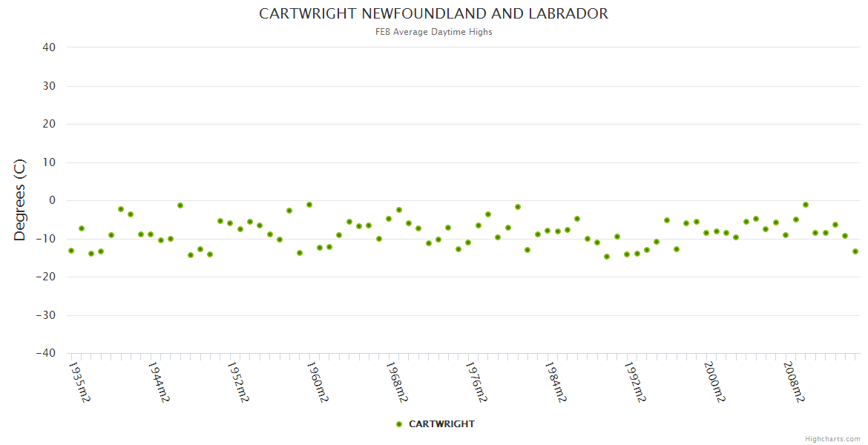This screenshot has height=445, width=868.
Task: Click the green CARTWRIGHT legend marker dot
Action: point(399,424)
